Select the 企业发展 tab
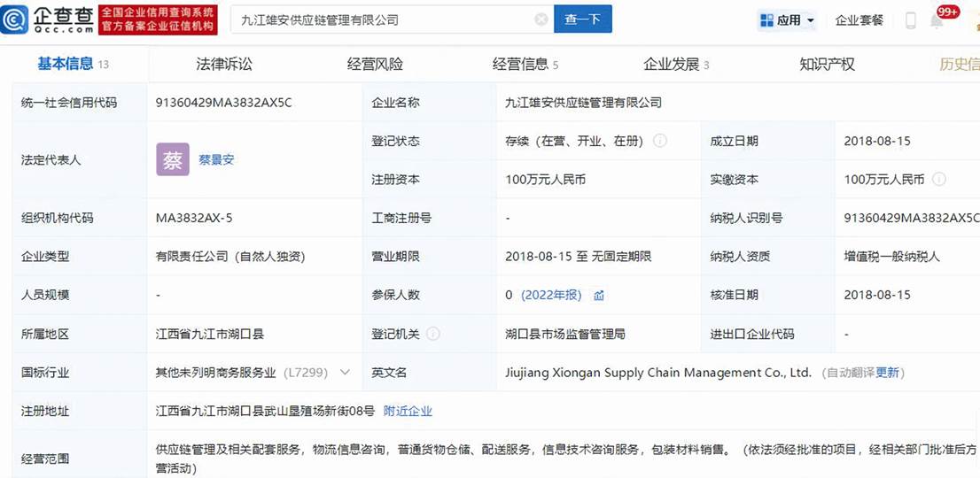 [x=675, y=64]
